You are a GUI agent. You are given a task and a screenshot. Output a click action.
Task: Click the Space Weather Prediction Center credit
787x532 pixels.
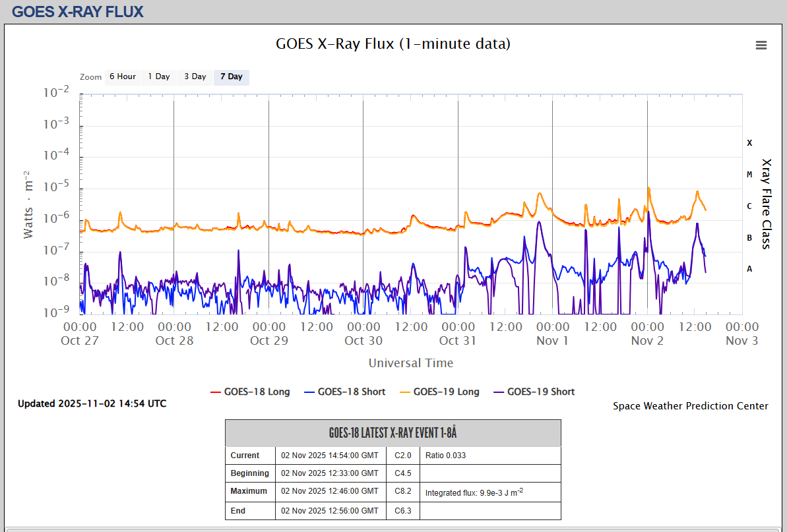690,406
